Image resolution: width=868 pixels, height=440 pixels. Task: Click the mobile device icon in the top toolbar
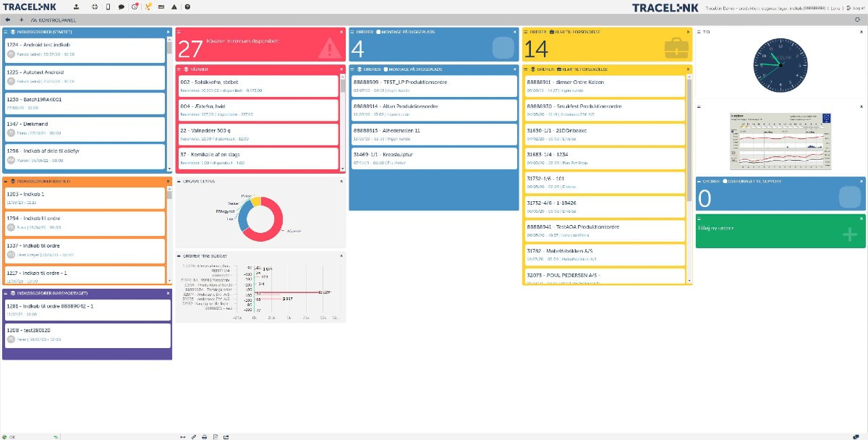tap(108, 7)
